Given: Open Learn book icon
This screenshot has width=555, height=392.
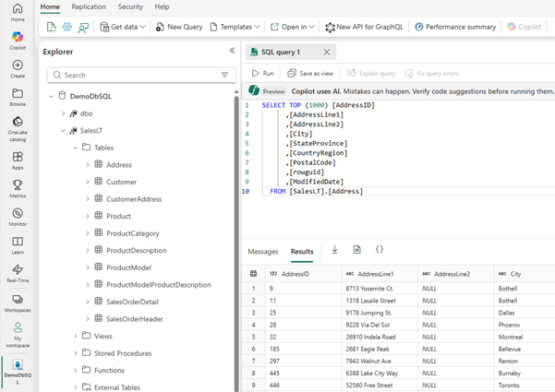Looking at the screenshot, I should 18,242.
